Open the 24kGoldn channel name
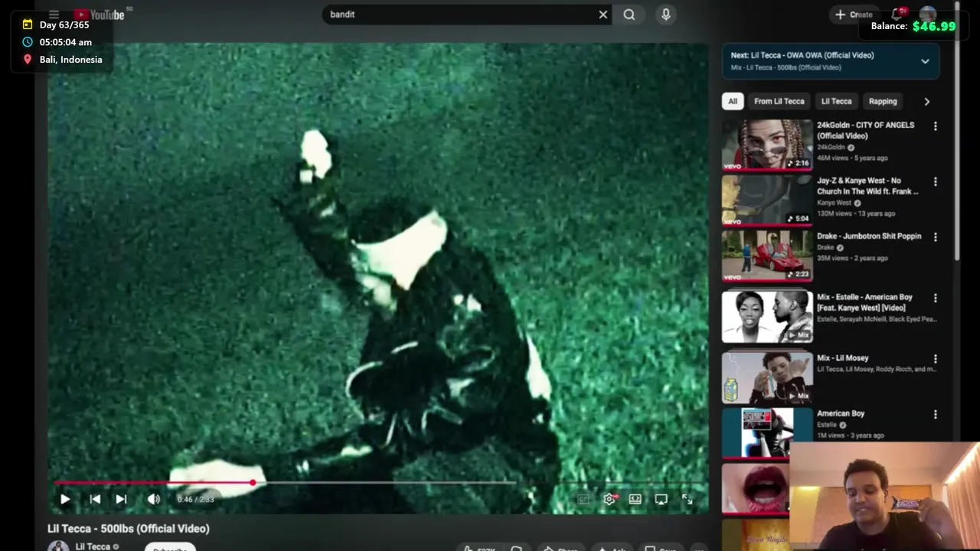 pos(831,147)
